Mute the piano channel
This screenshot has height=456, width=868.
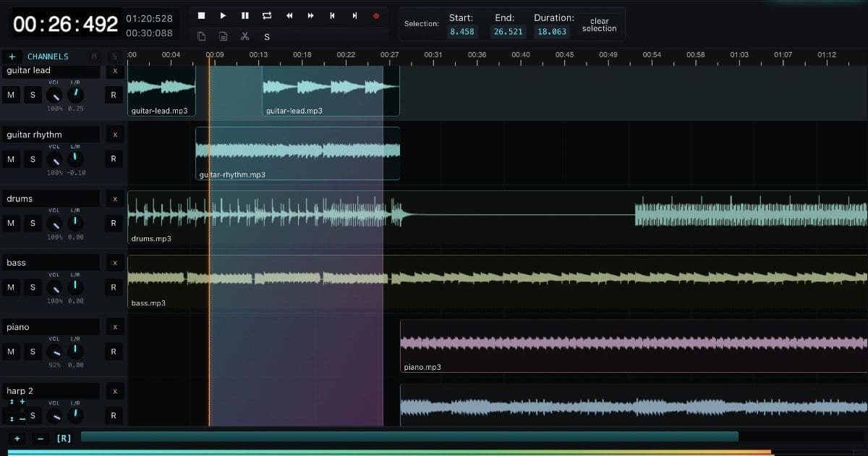click(11, 352)
